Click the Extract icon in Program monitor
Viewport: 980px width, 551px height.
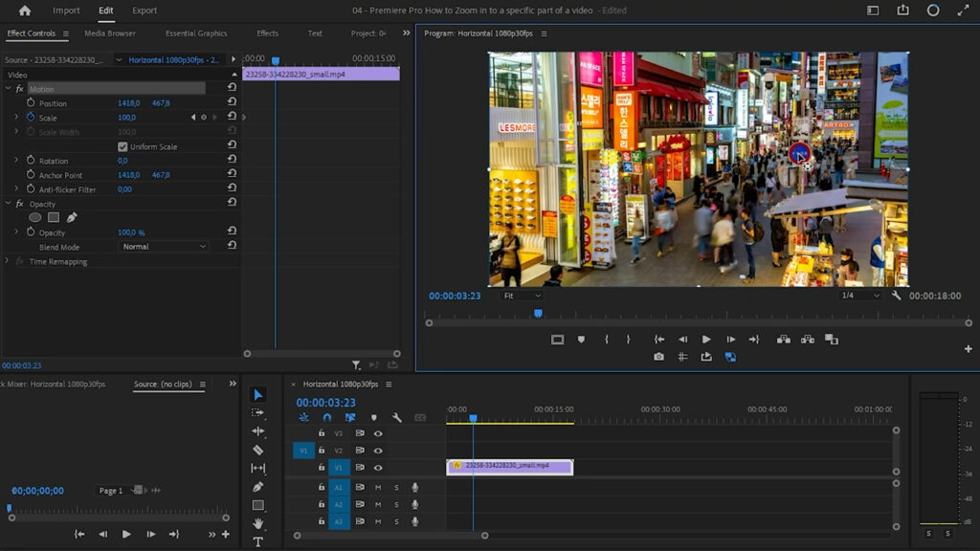808,340
